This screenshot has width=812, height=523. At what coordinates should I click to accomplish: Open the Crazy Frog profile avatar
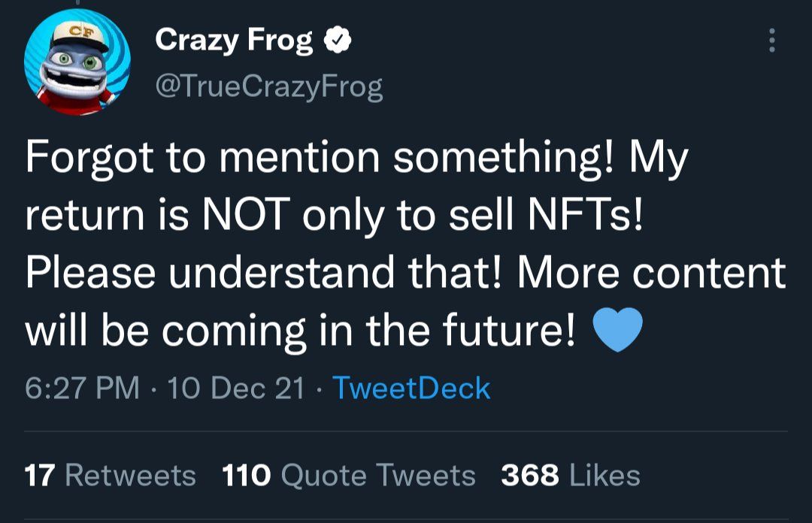77,62
